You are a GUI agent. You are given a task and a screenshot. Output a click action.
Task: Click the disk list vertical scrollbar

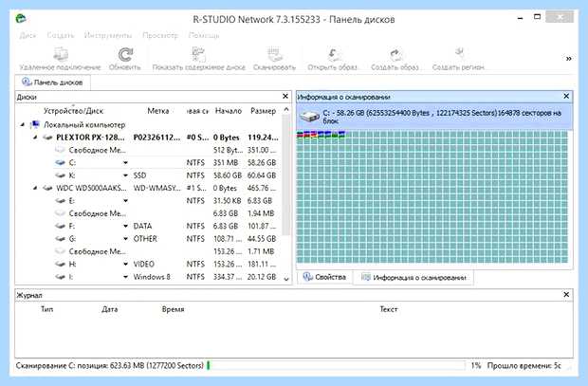pos(286,175)
